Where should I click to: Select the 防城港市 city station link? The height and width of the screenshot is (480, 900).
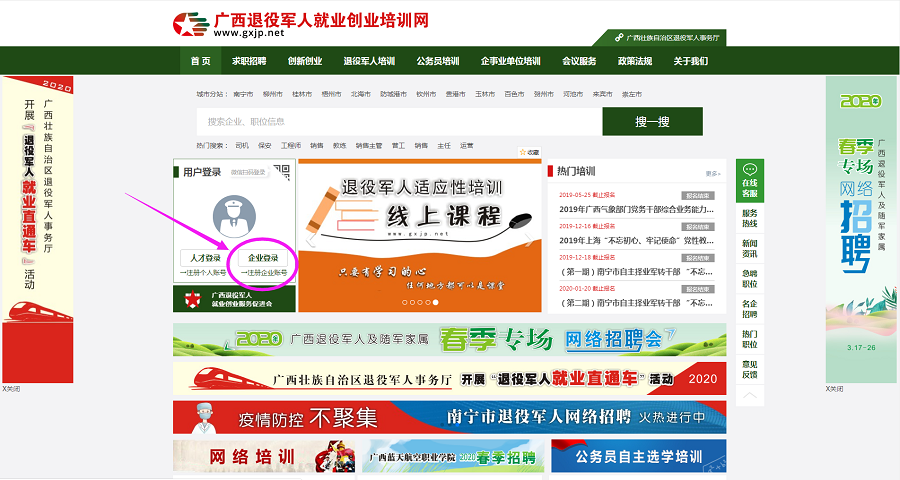click(x=393, y=94)
